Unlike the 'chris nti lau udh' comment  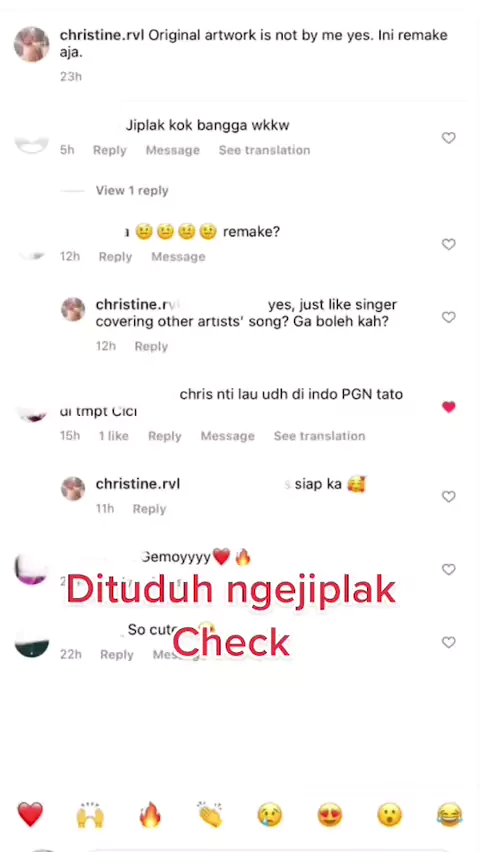[x=448, y=407]
